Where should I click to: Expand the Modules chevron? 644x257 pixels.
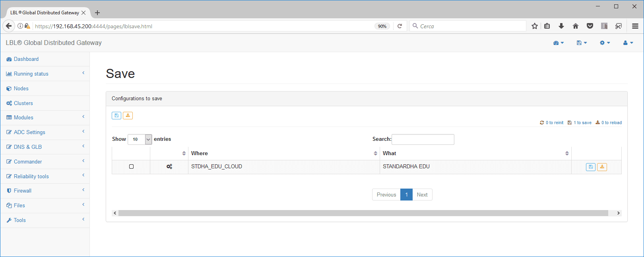(x=83, y=117)
